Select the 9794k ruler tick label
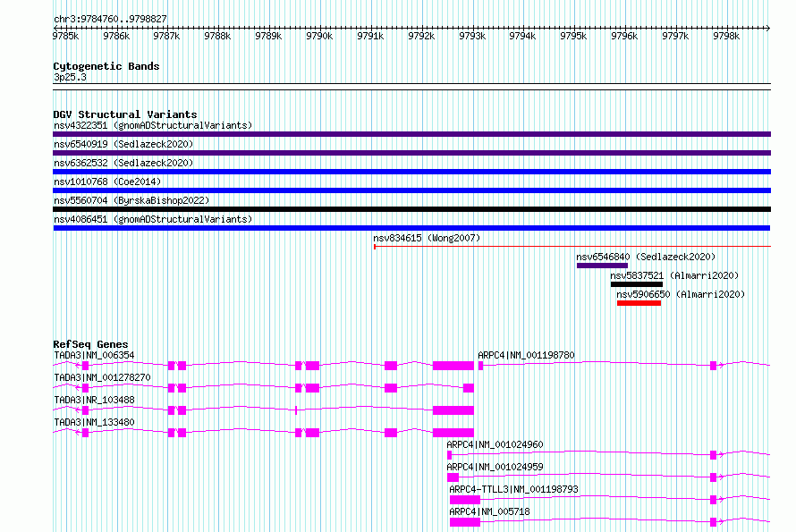The image size is (796, 532). point(522,37)
